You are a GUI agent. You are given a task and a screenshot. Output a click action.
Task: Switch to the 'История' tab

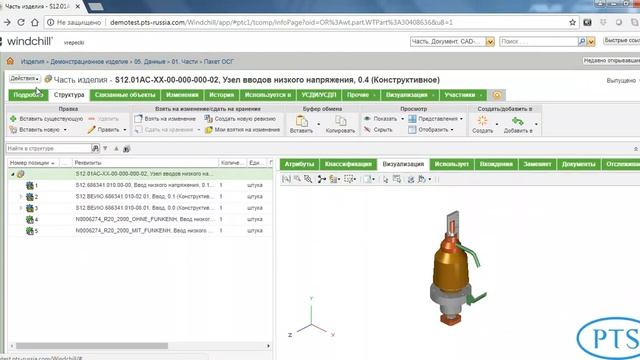pos(222,95)
